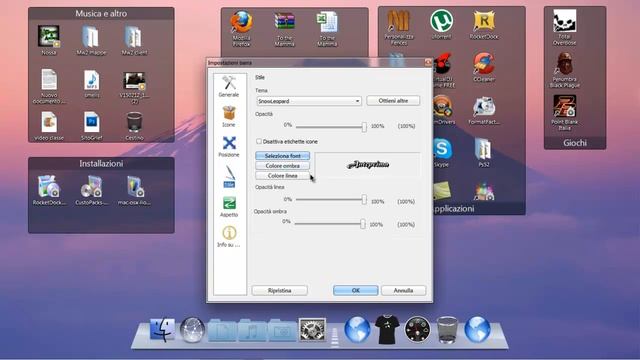Open the mac-osx-lio installer file
This screenshot has height=360, width=640.
(x=134, y=190)
